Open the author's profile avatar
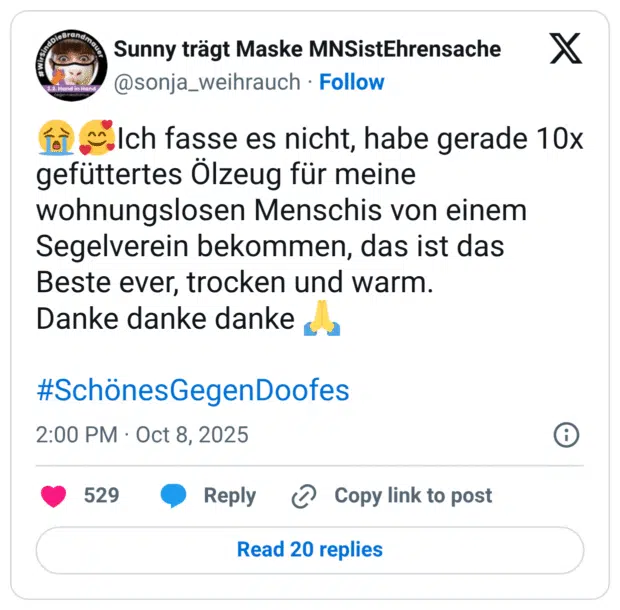Screen dimensions: 620x610 tap(71, 65)
